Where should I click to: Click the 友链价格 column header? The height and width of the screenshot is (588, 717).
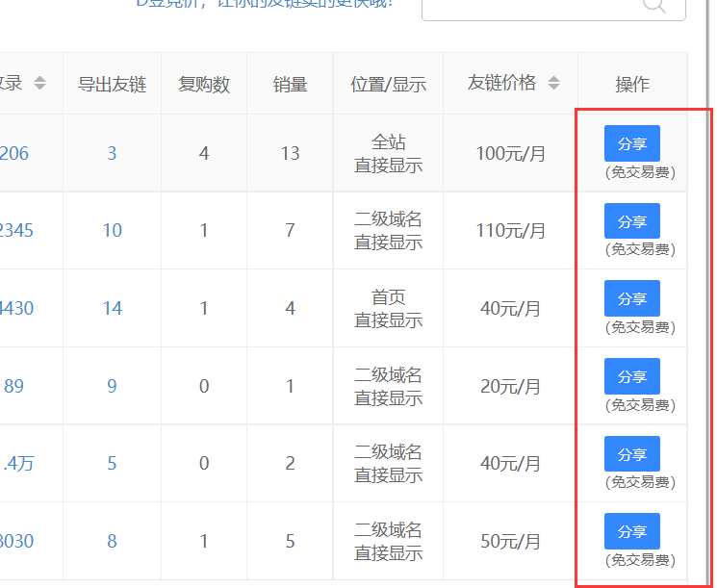click(501, 84)
